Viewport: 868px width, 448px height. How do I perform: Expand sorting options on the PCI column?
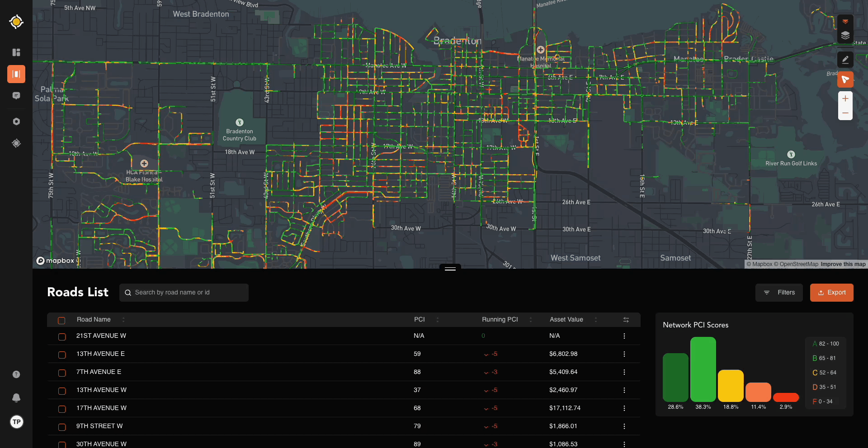437,319
